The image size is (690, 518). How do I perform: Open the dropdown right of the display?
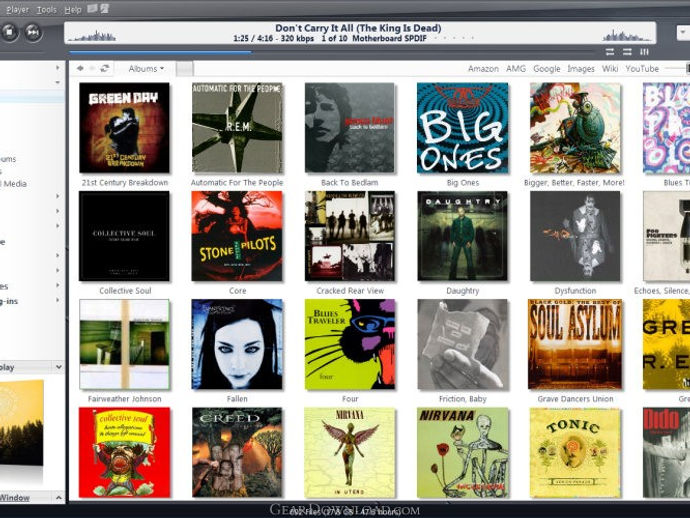coord(683,33)
